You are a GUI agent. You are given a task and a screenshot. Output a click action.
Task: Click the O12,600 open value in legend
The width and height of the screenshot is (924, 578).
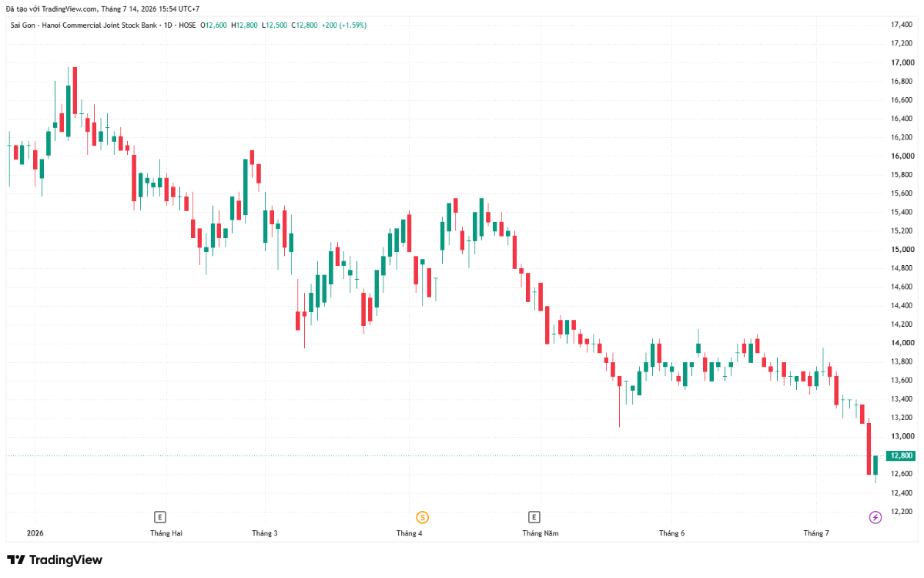(x=214, y=25)
